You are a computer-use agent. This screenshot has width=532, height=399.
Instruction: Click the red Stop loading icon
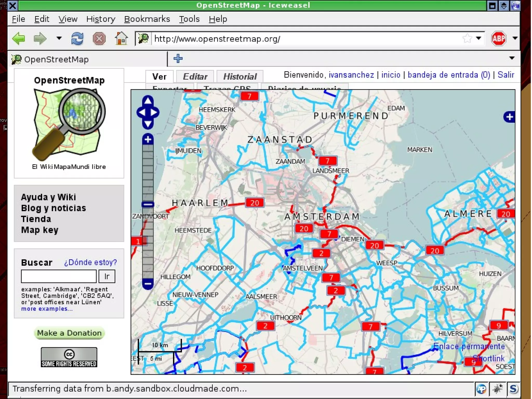click(x=99, y=38)
